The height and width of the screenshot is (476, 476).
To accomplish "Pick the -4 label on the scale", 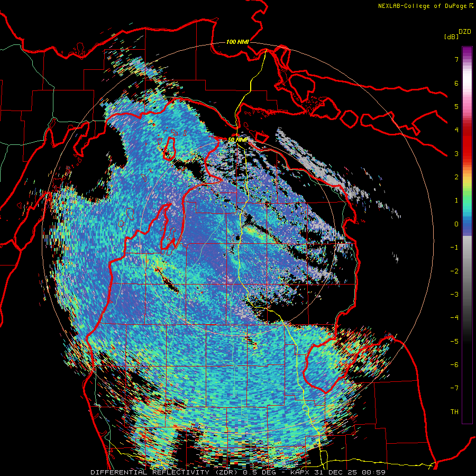I will [454, 318].
